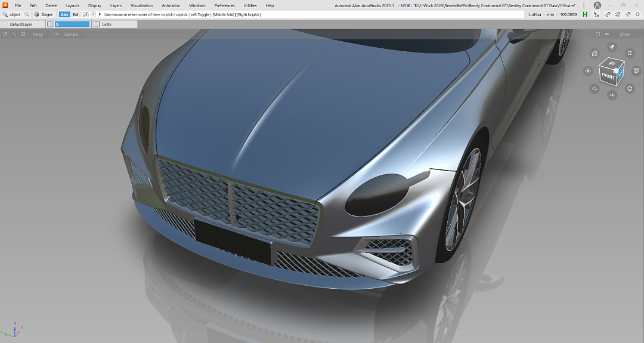Toggle the Grills layer visibility box
644x343 pixels.
pos(97,24)
